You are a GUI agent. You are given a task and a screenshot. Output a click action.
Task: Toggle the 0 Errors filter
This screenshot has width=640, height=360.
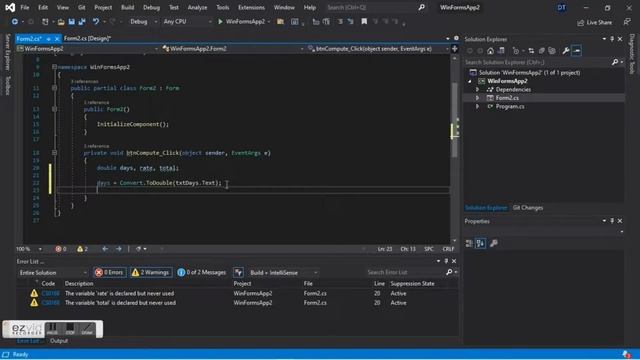coord(109,272)
